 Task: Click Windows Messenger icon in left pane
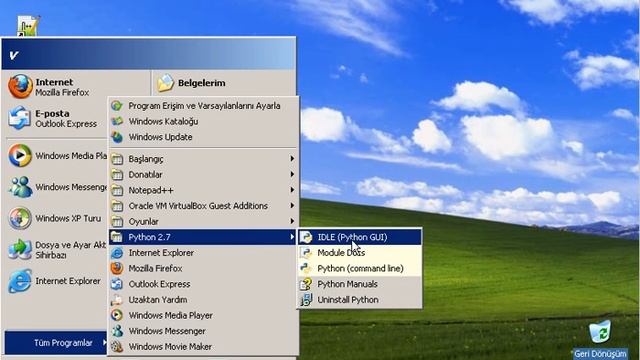[20, 187]
